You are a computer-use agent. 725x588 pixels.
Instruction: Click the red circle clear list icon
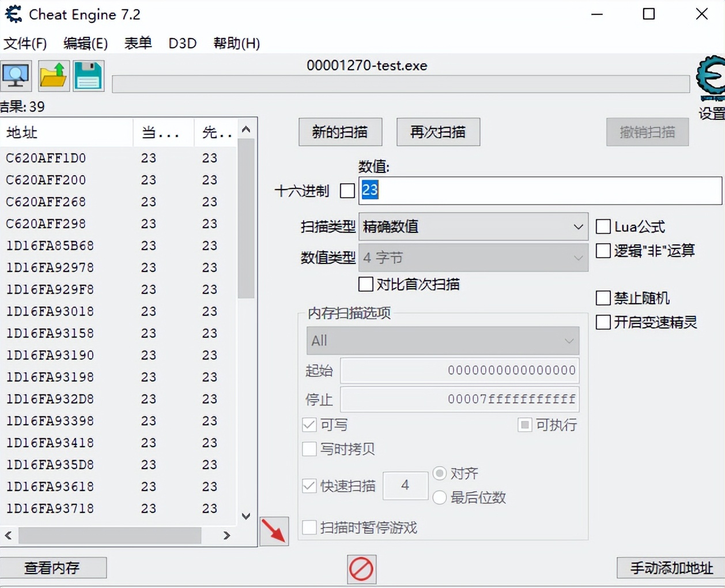tap(361, 569)
